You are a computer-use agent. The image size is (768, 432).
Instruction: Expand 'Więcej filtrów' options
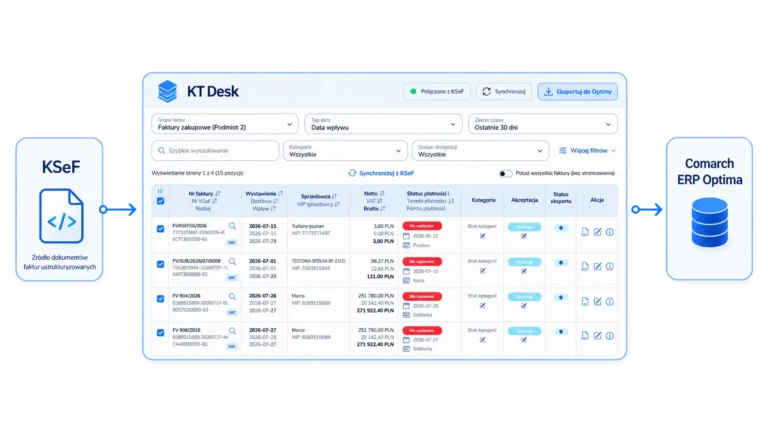pos(587,151)
